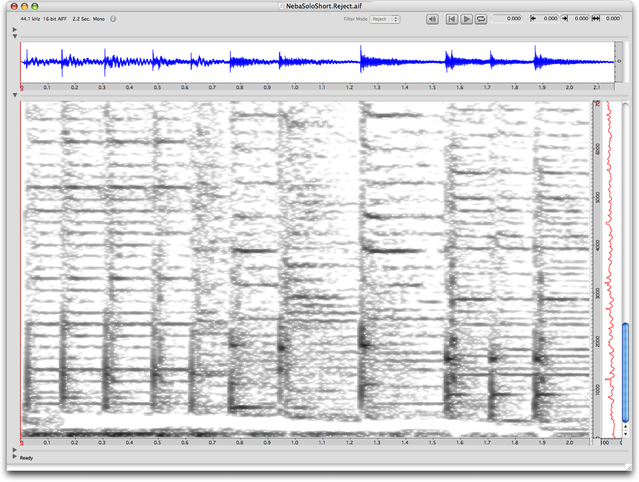
Task: Open the Filter Mode Reject dropdown
Action: pyautogui.click(x=385, y=18)
